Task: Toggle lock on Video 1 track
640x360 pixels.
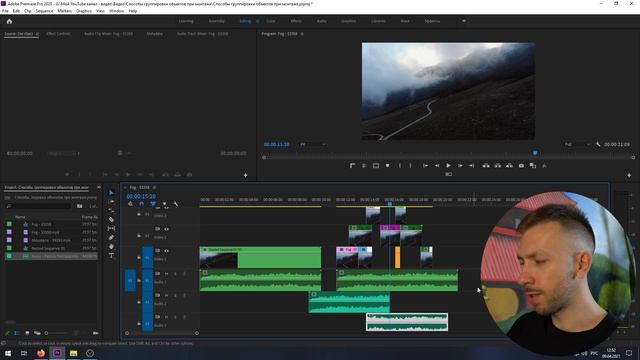Action: point(139,258)
